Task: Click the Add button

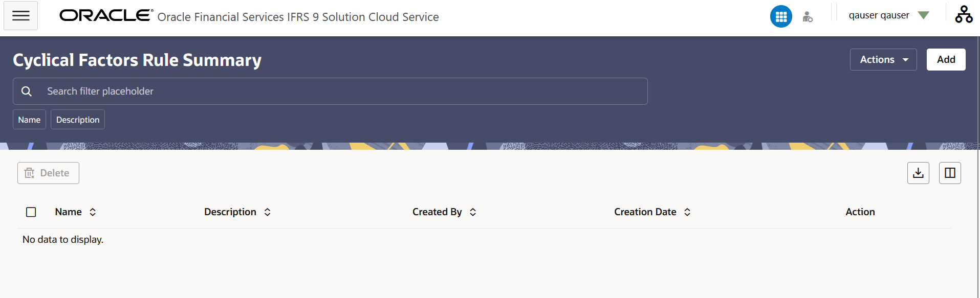Action: point(946,60)
